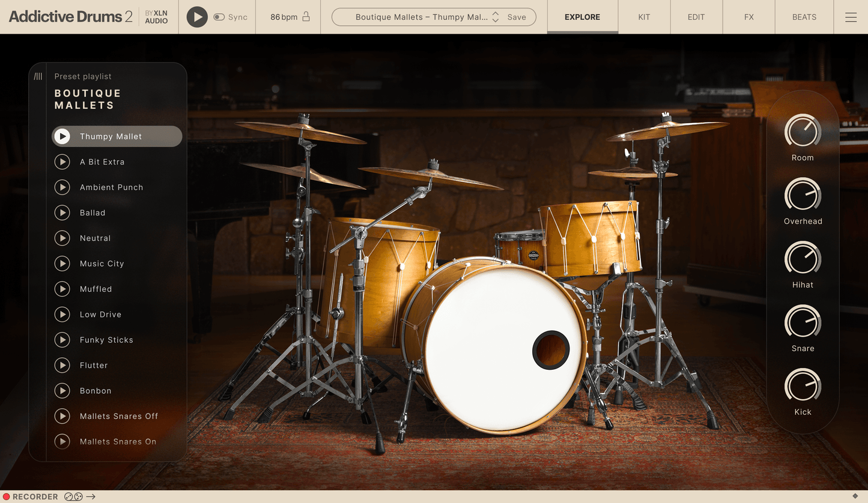Preview the Ambient Punch preset
Screen dimensions: 868x503
click(x=62, y=187)
